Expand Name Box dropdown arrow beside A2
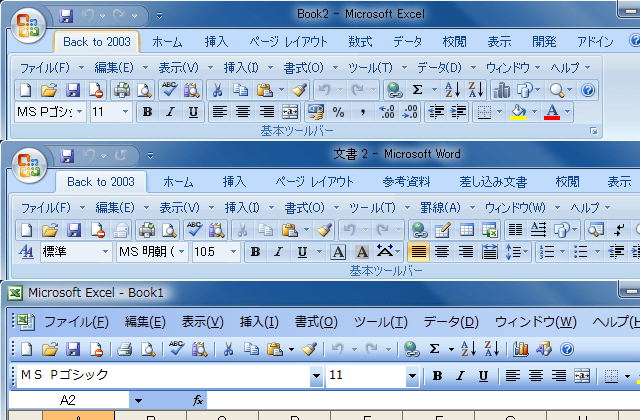This screenshot has width=640, height=420. pos(138,401)
